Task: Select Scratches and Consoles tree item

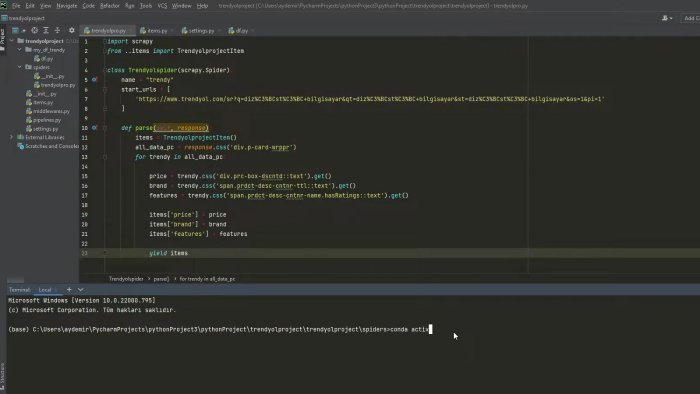Action: point(48,146)
